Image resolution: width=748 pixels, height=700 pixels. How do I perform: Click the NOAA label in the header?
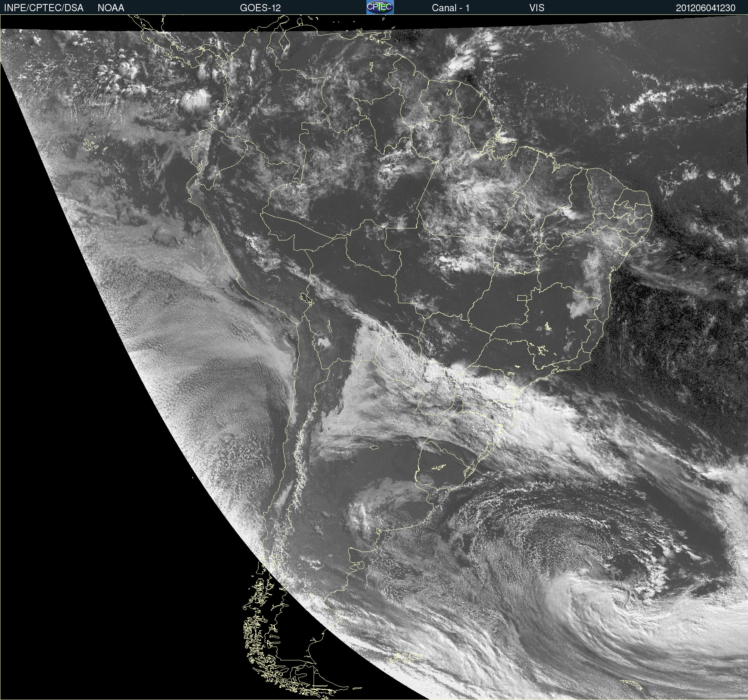click(x=111, y=8)
